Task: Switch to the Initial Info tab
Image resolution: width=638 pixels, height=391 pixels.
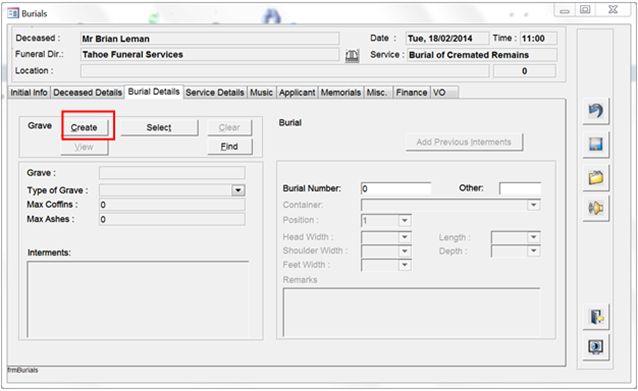Action: pyautogui.click(x=29, y=93)
